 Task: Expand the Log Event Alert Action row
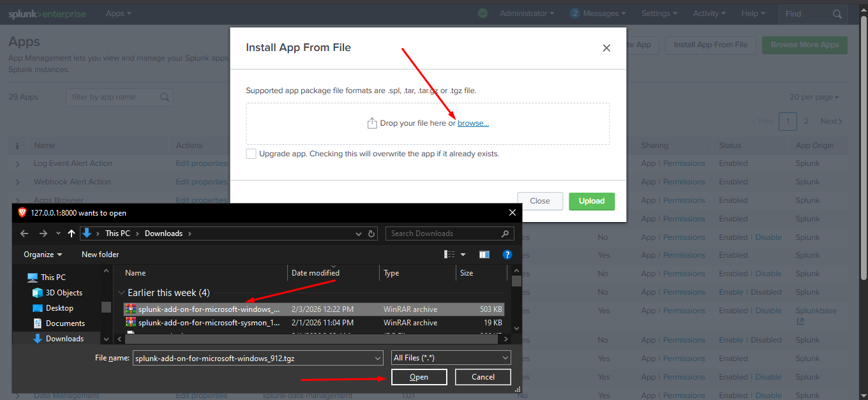point(17,164)
